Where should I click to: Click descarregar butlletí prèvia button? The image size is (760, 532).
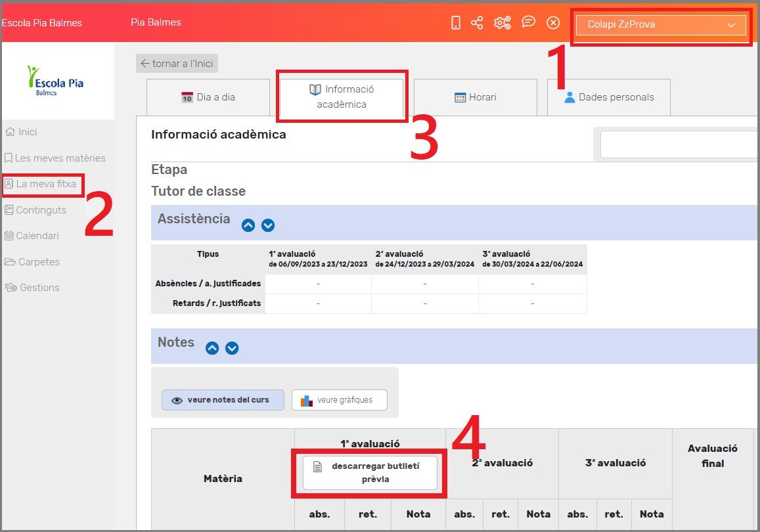pos(370,473)
